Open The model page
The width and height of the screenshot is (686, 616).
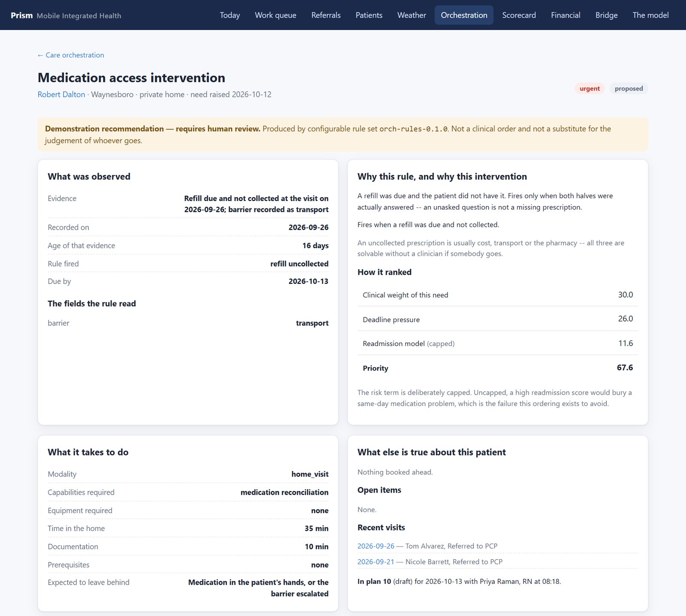650,15
